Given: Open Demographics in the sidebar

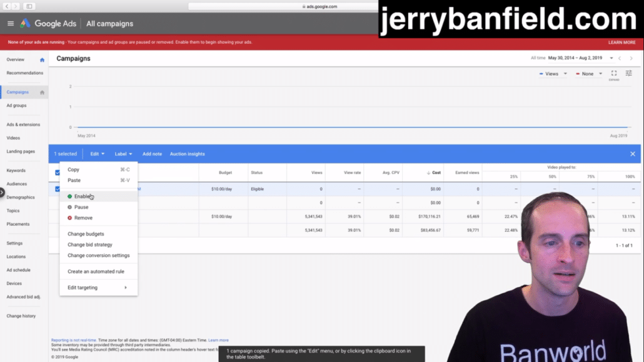Looking at the screenshot, I should (21, 197).
